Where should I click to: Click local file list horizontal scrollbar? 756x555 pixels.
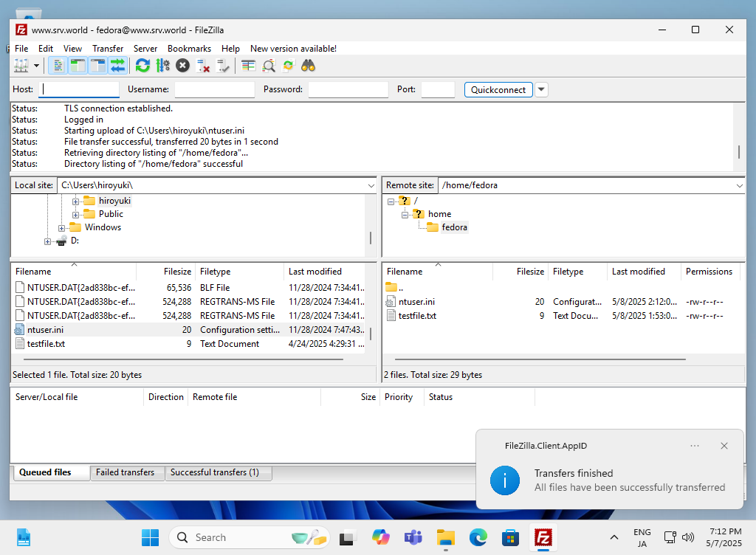point(183,359)
